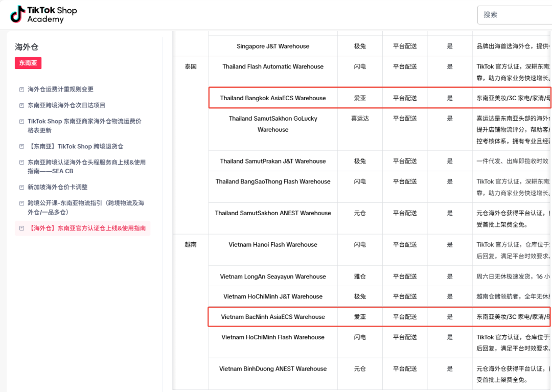Image resolution: width=552 pixels, height=392 pixels.
Task: Click 平台配送 in BacNinh AsiaECS row
Action: coord(405,317)
